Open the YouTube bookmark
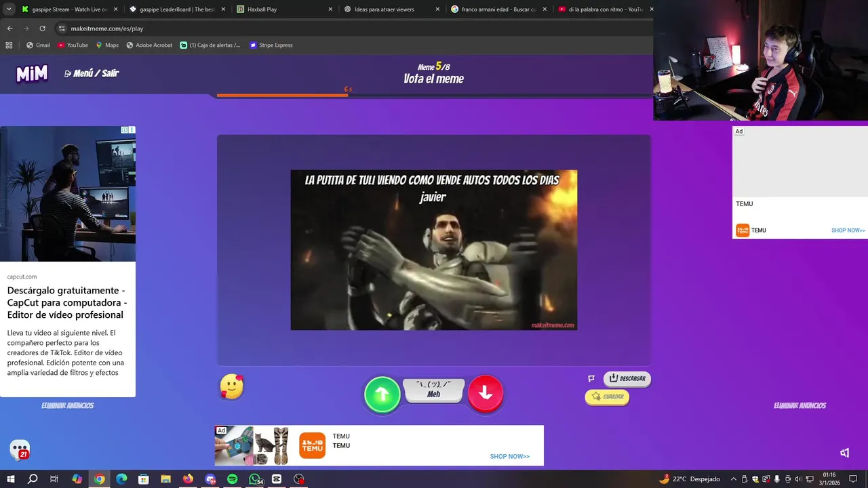Screen dimensions: 868x488 73,45
